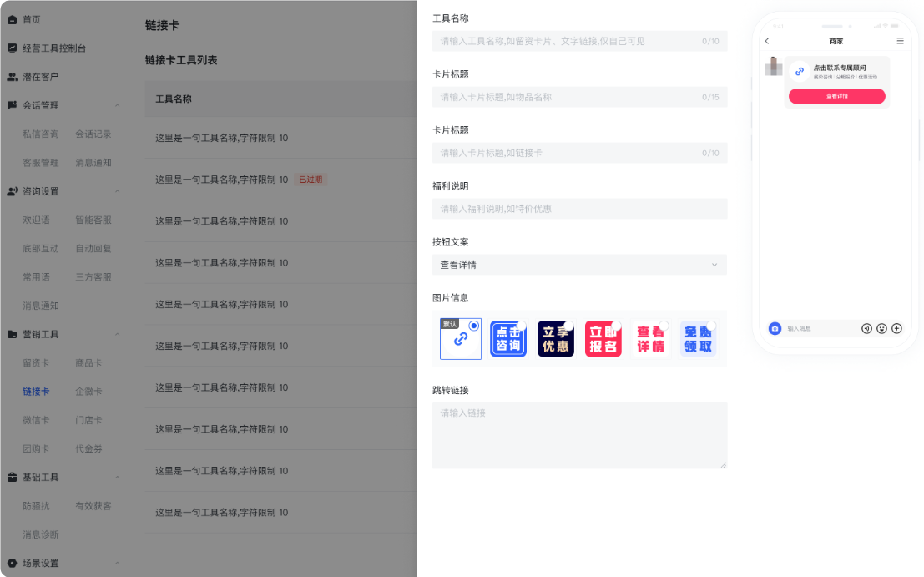Screen dimensions: 924x577
Task: Click the 基础工具 briefcase icon
Action: [x=12, y=478]
